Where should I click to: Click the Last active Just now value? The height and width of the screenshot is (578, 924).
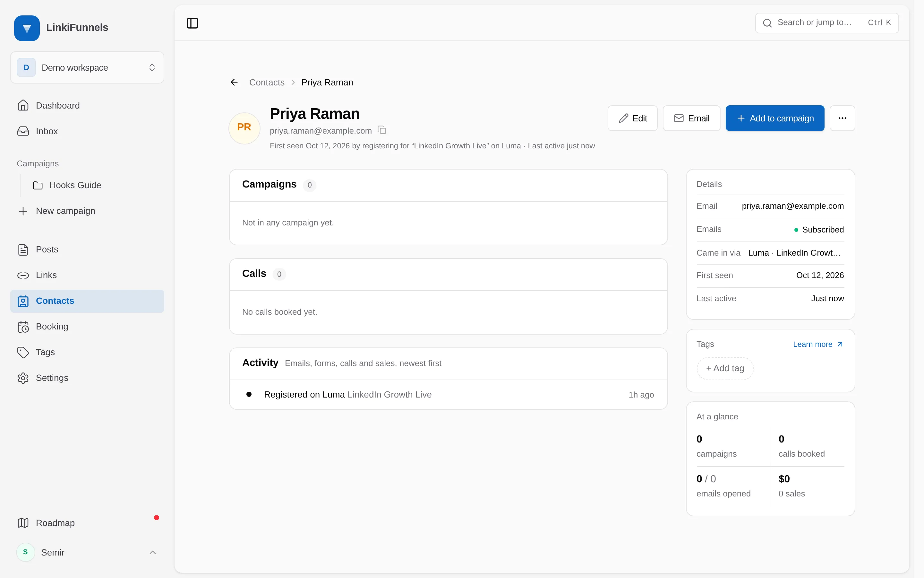point(827,298)
